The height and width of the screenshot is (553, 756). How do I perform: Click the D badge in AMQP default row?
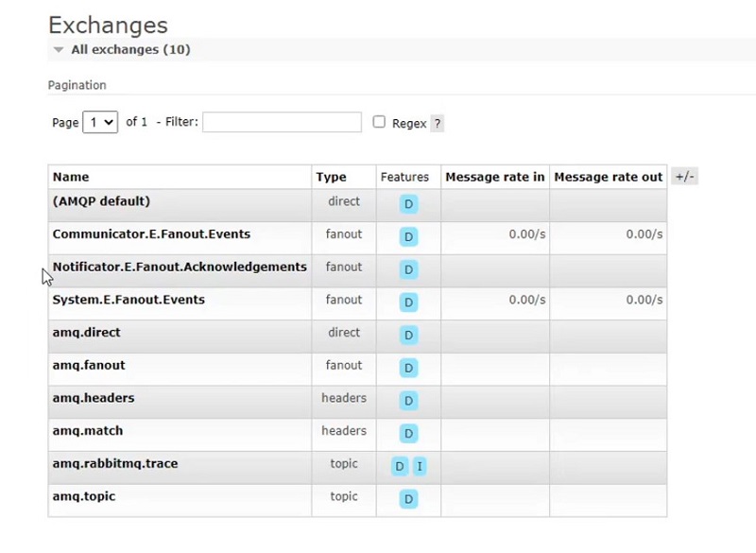408,204
